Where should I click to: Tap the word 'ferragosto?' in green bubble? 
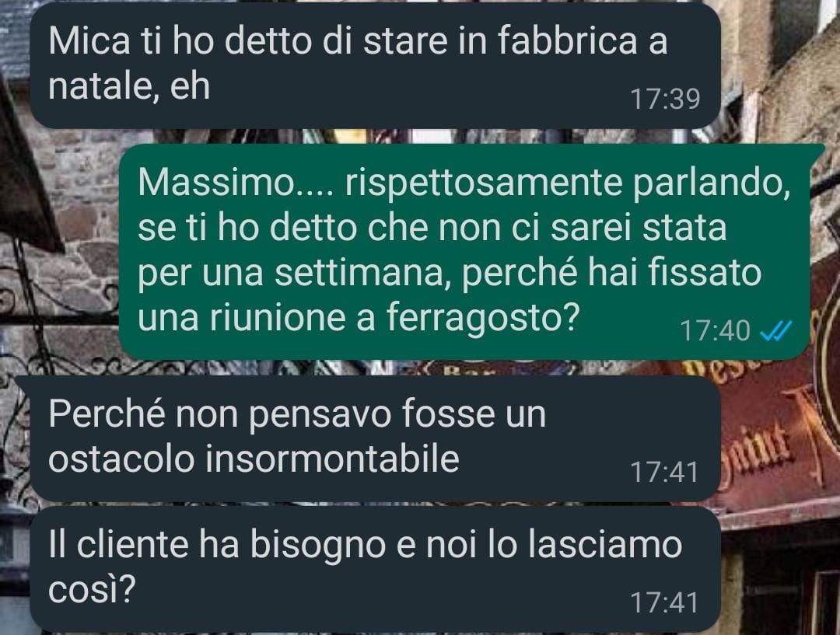tap(483, 317)
